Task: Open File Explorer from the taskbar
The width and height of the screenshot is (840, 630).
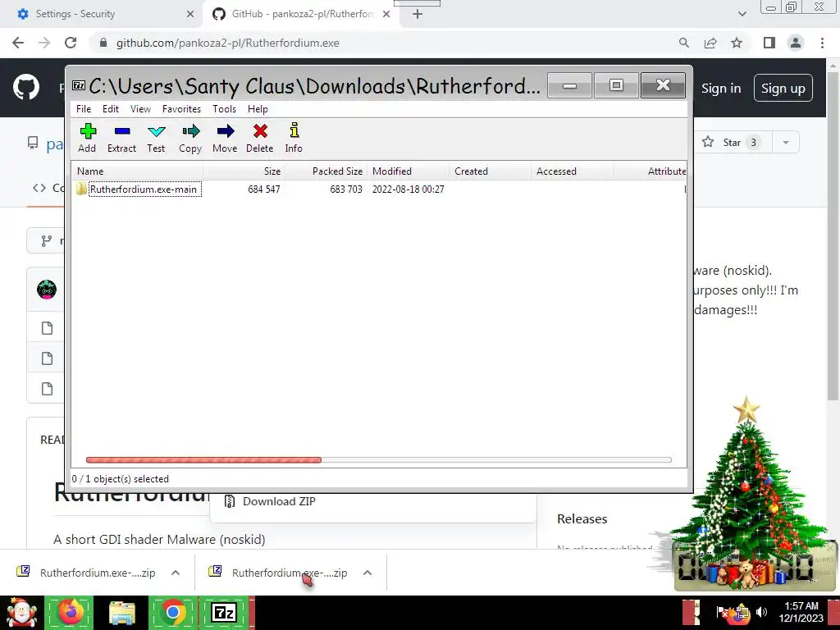Action: (121, 612)
